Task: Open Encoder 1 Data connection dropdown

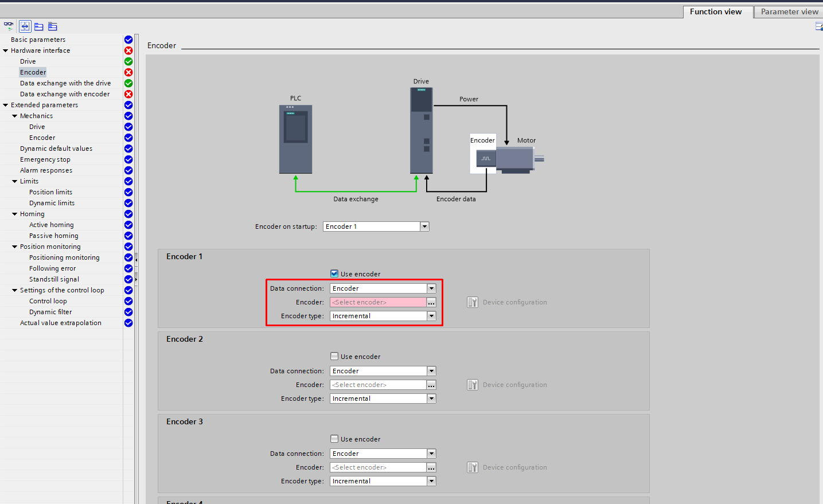Action: click(432, 288)
